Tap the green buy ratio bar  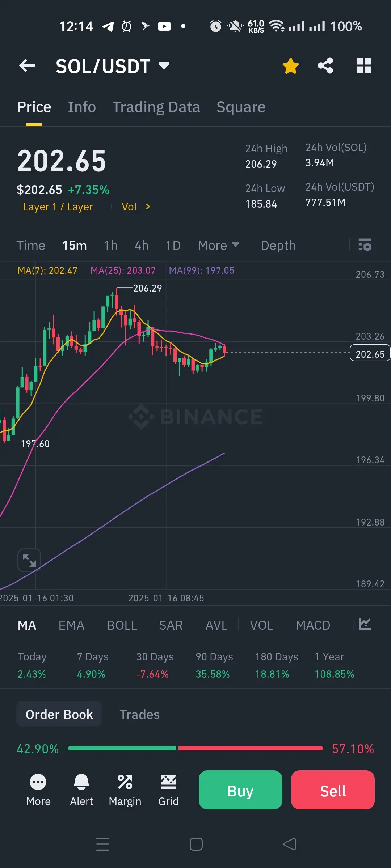(122, 748)
